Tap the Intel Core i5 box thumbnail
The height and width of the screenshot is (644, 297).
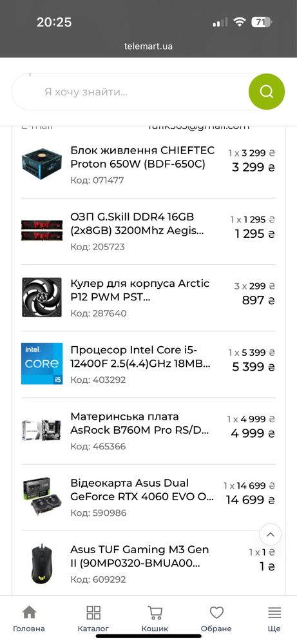pyautogui.click(x=42, y=364)
